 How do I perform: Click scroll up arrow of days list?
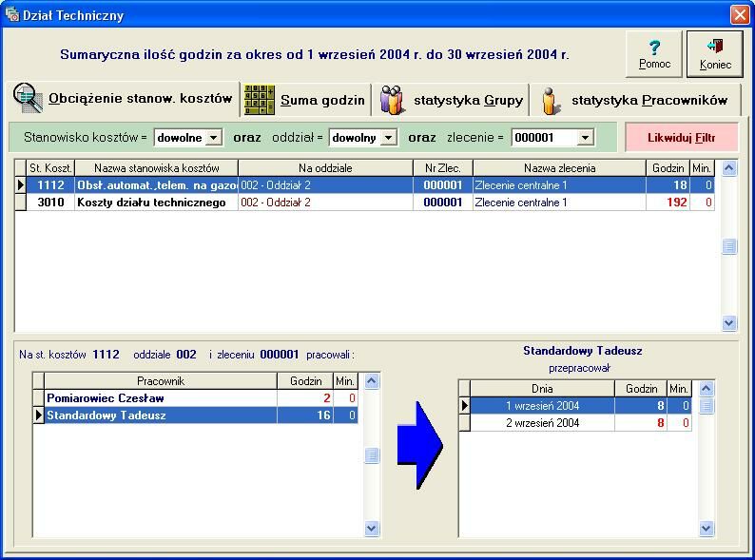(x=707, y=389)
